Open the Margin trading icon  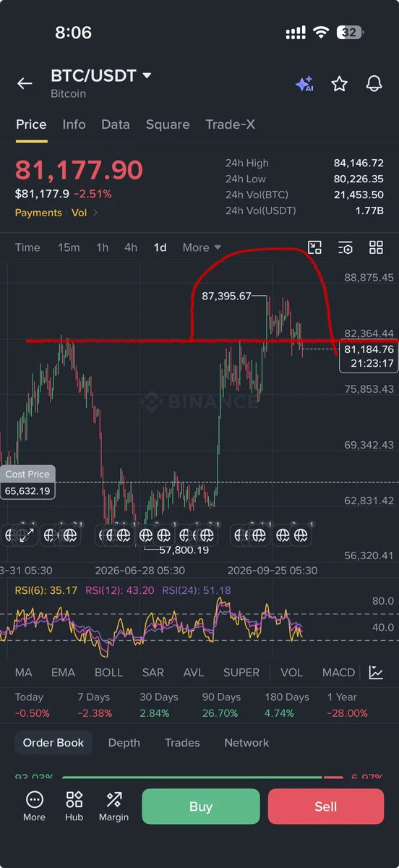pos(113,807)
